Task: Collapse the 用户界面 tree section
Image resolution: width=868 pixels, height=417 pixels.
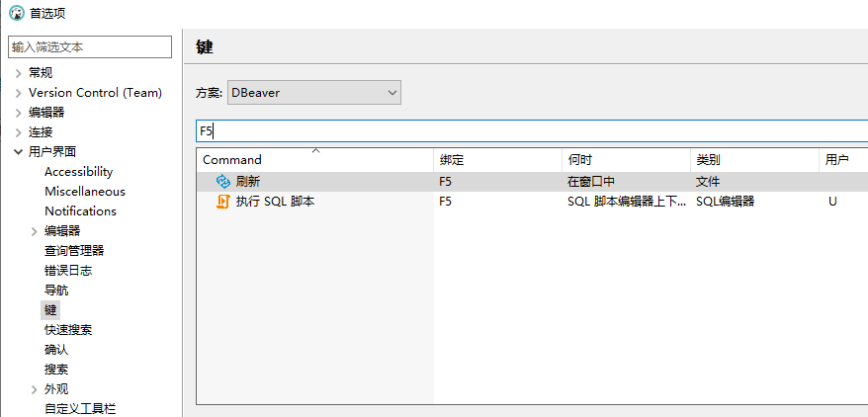Action: (18, 151)
